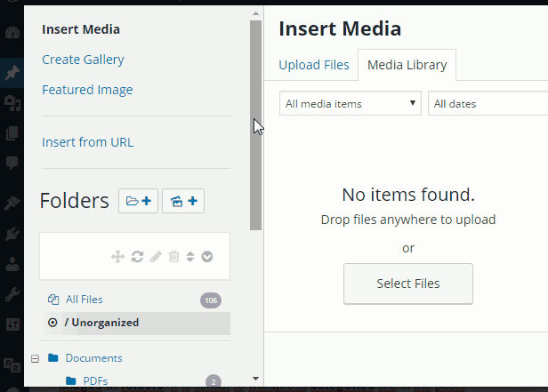The width and height of the screenshot is (548, 392).
Task: Select the Unorganized radio item
Action: [52, 323]
